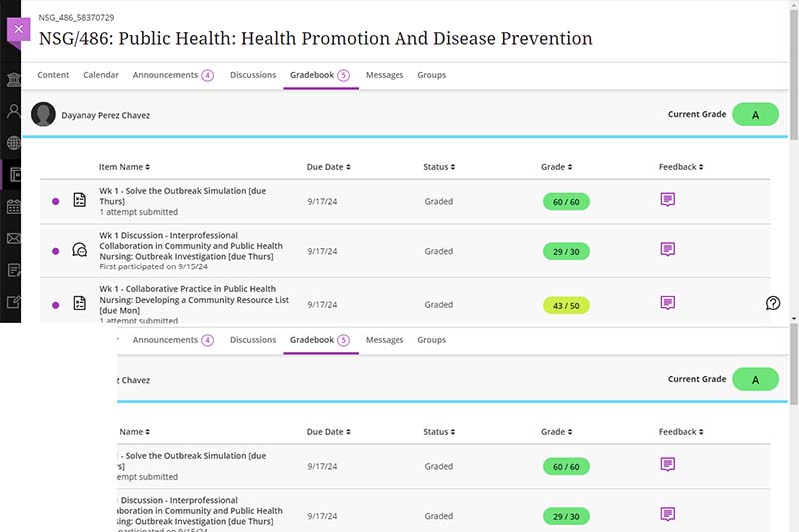Click "First participated on 9/15/24" text

154,266
